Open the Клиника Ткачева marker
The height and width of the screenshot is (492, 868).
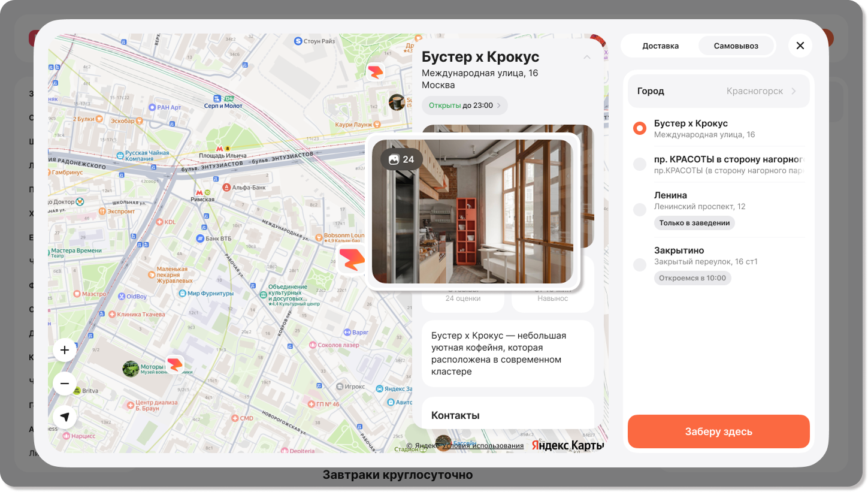pos(112,315)
